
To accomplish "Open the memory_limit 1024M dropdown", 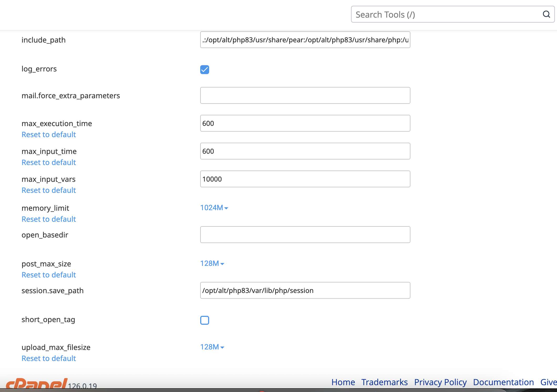I will click(214, 208).
